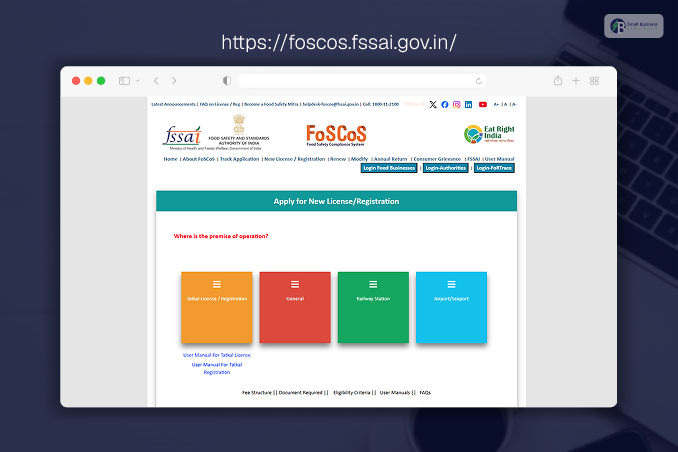
Task: Click hamburger icon on Railway Station tile
Action: [x=373, y=284]
